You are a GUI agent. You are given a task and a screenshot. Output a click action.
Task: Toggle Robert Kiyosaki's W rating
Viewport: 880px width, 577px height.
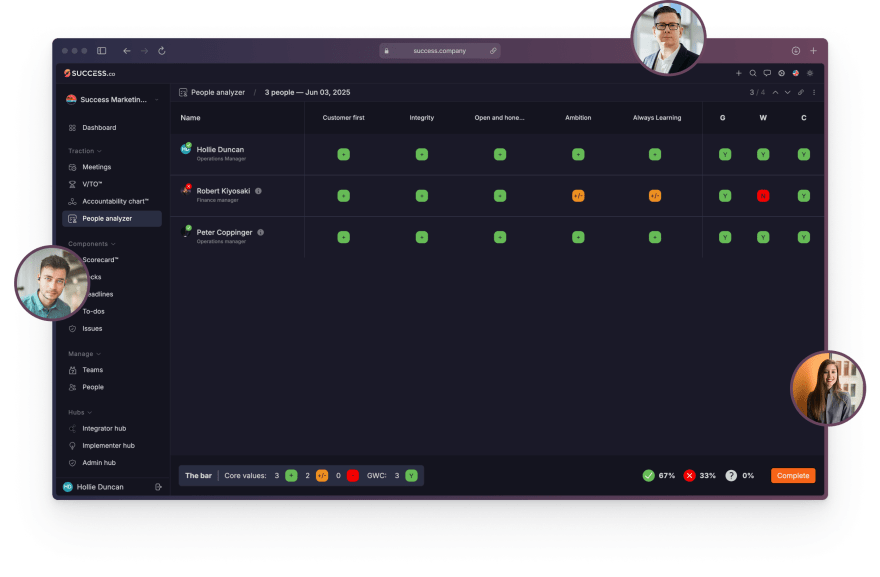tap(763, 196)
